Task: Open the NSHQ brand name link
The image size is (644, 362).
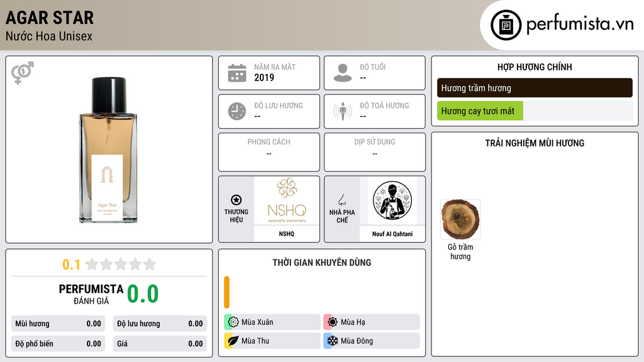Action: [286, 234]
